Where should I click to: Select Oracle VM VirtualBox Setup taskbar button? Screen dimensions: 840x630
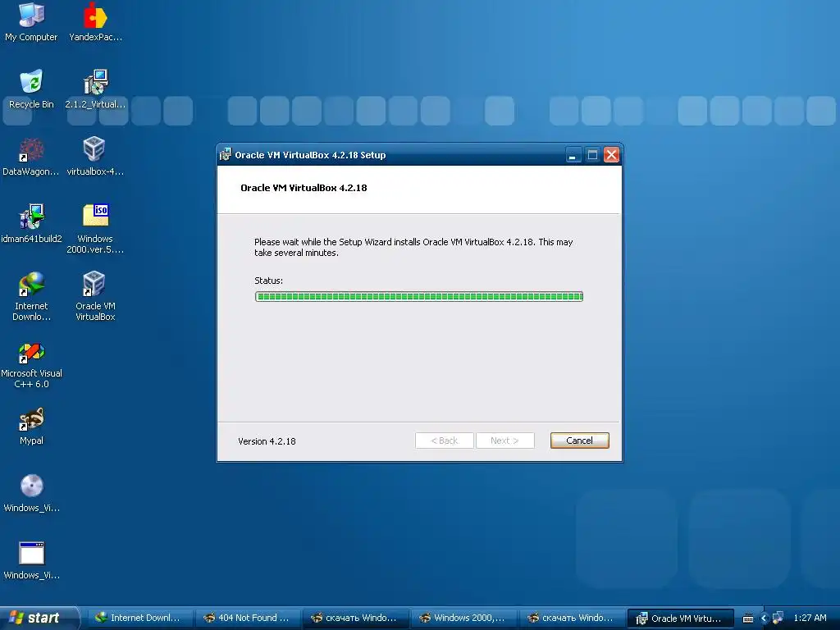(680, 619)
